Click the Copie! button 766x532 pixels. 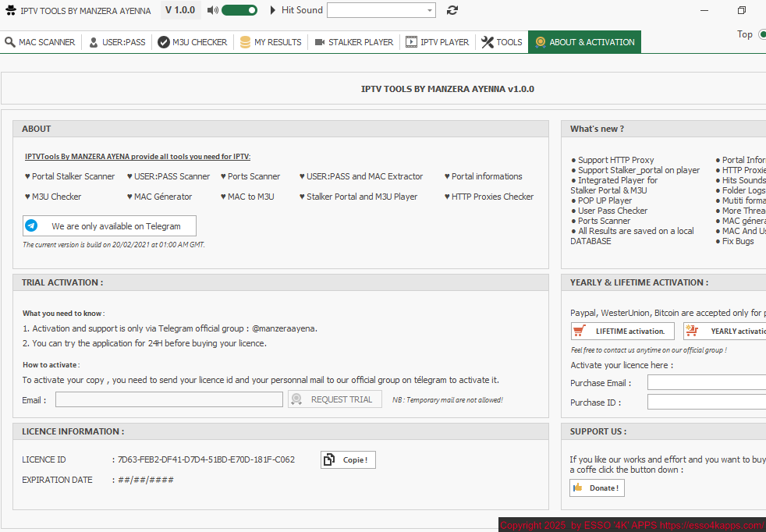(349, 459)
